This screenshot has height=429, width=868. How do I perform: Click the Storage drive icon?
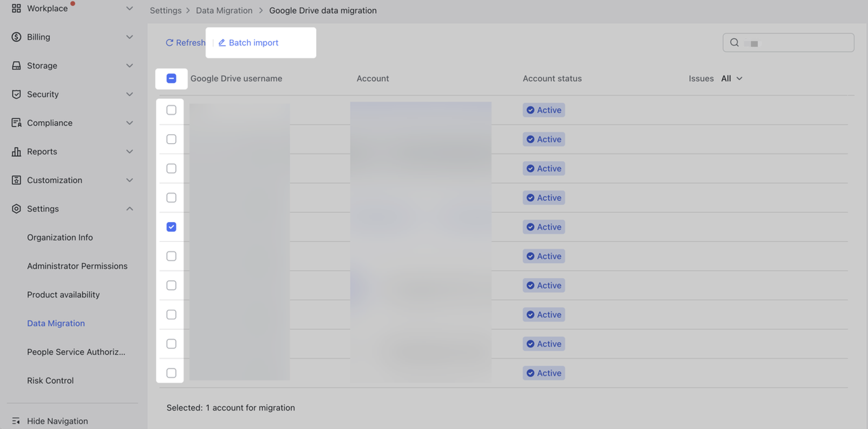[16, 65]
